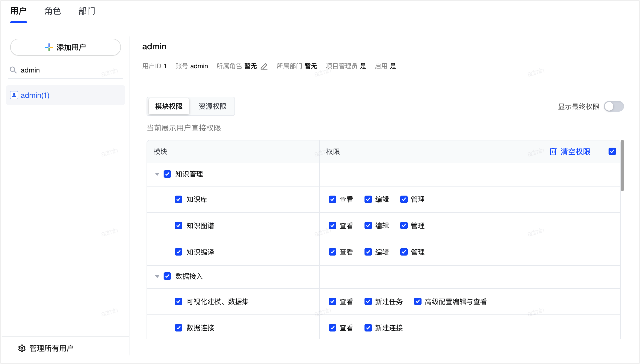Viewport: 640px width, 364px height.
Task: Click the admin(1) user avatar icon
Action: (x=14, y=95)
